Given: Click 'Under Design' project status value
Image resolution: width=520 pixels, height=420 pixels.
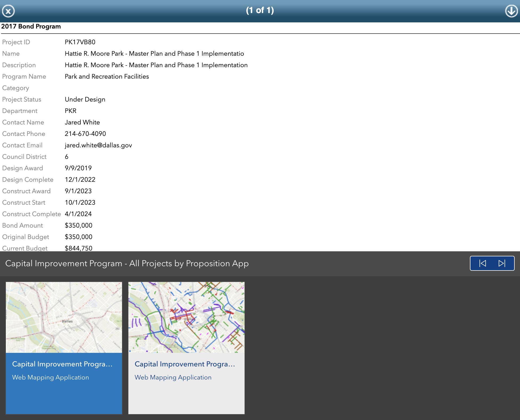Looking at the screenshot, I should tap(85, 99).
